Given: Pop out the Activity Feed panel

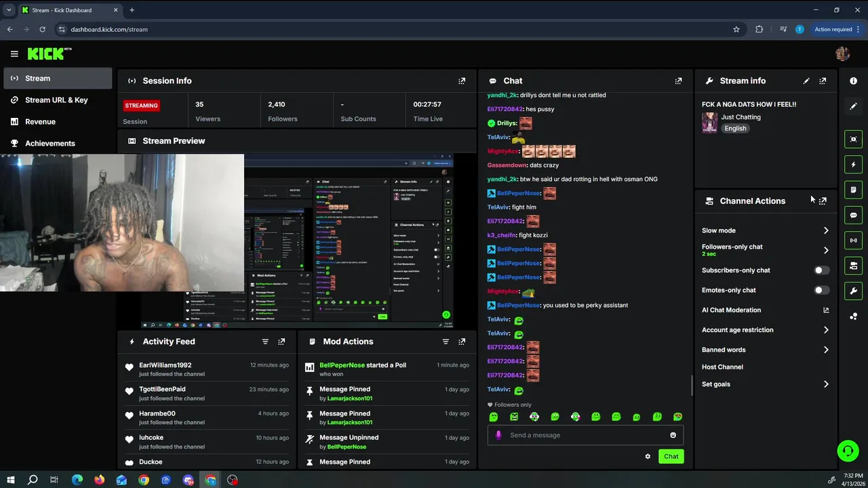Looking at the screenshot, I should click(281, 342).
